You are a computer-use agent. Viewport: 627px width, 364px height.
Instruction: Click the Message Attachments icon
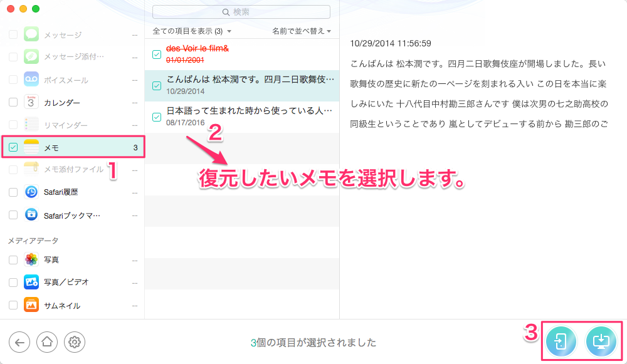point(31,57)
